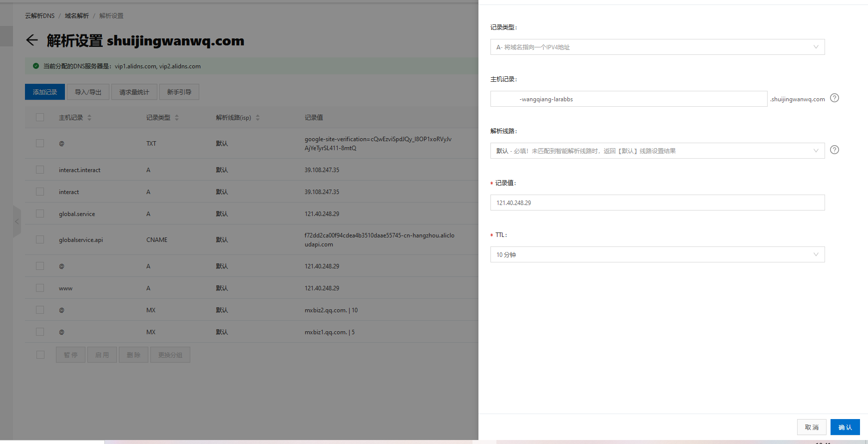Cancel the record dialog with 取消
868x444 pixels.
pyautogui.click(x=812, y=427)
